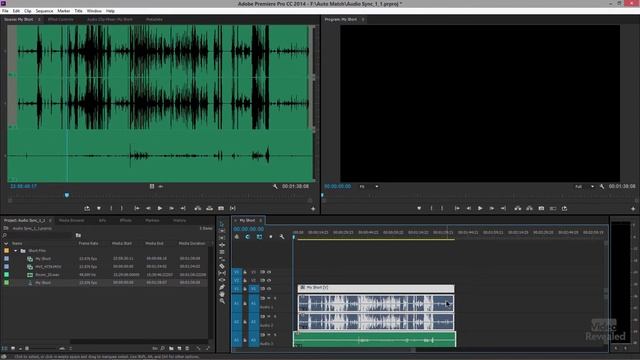Click Lift button in Program monitor
This screenshot has width=640, height=360.
pyautogui.click(x=518, y=208)
